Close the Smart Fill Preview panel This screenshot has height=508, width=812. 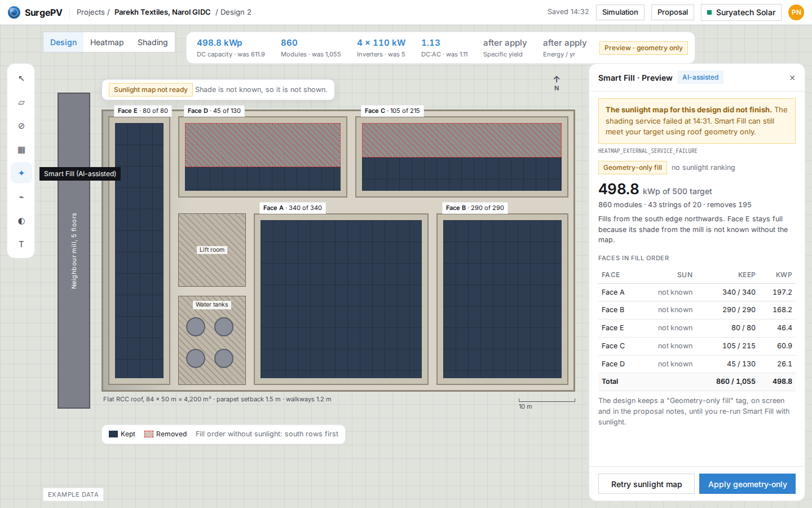(x=792, y=78)
